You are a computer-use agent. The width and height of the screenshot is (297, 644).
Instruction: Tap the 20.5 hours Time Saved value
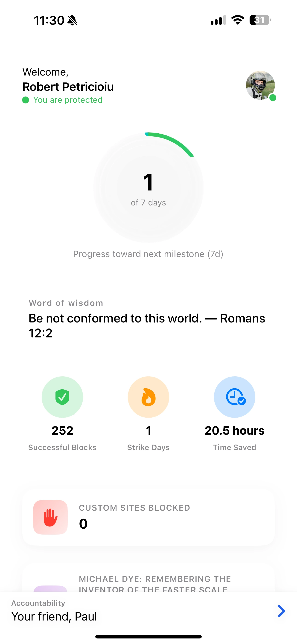[x=235, y=430]
